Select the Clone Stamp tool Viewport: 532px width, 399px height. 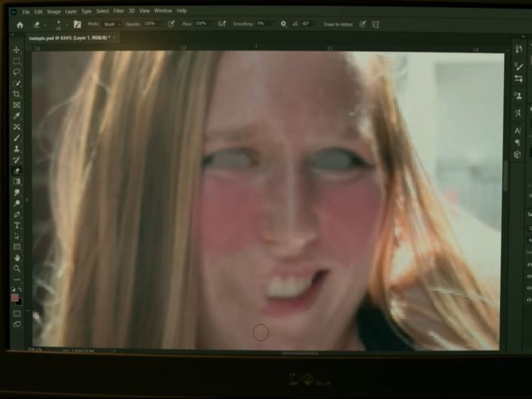tap(17, 149)
